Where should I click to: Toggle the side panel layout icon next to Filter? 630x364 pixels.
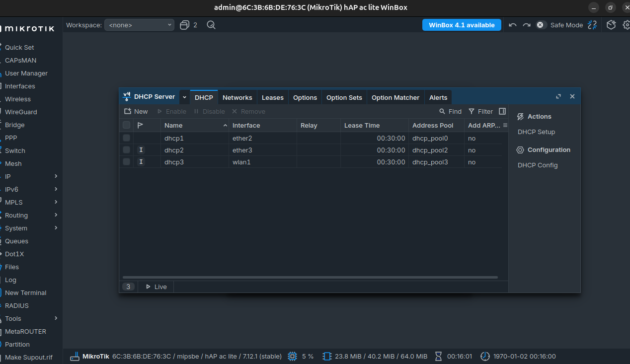tap(502, 111)
